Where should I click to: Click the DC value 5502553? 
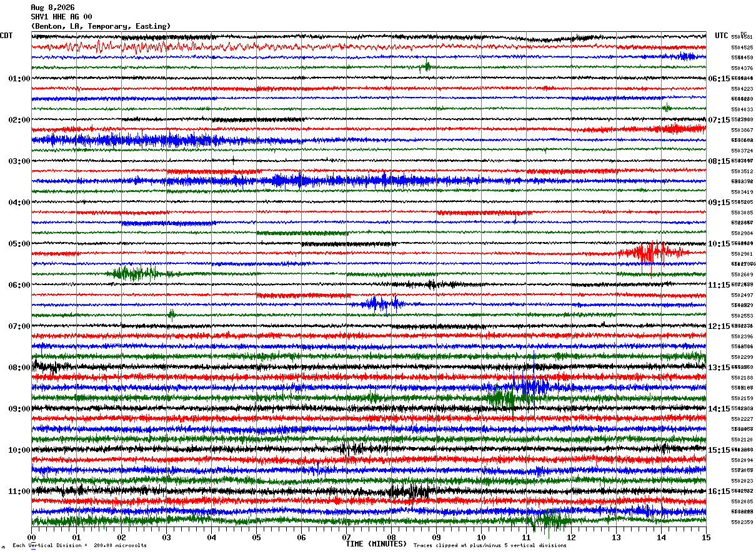click(x=742, y=316)
